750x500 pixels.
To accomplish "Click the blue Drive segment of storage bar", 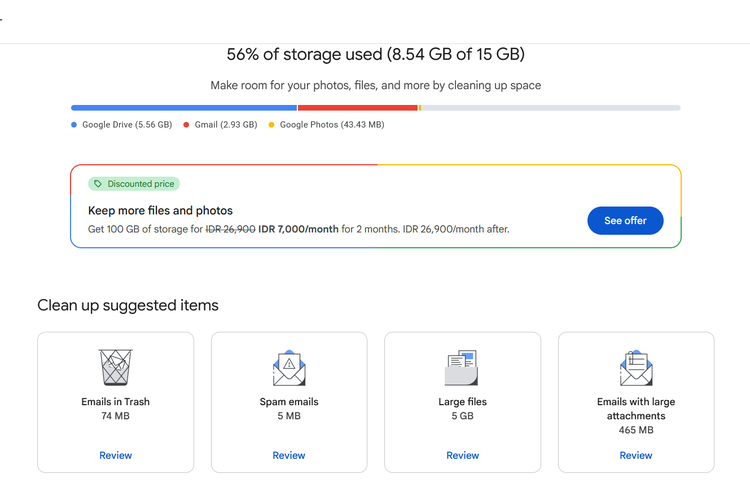I will tap(184, 108).
